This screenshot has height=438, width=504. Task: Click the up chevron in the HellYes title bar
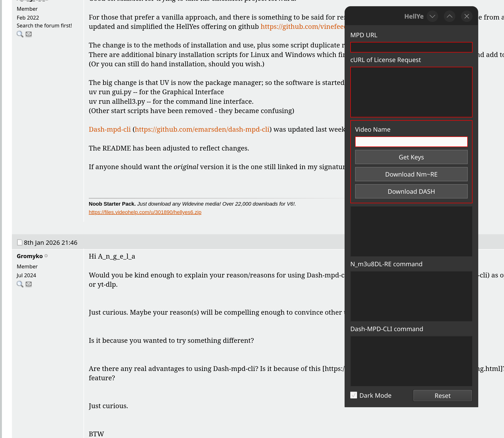(x=449, y=16)
